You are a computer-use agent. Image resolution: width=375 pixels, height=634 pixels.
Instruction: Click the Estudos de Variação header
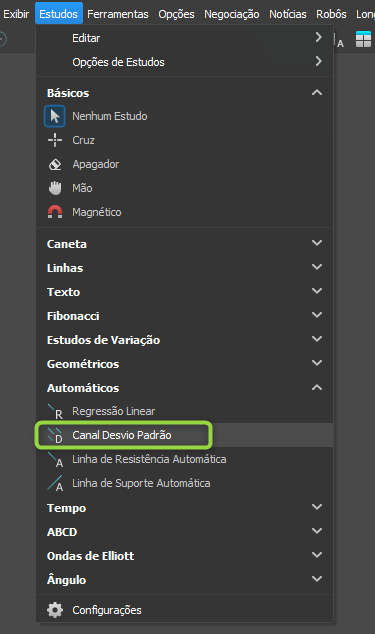(104, 340)
